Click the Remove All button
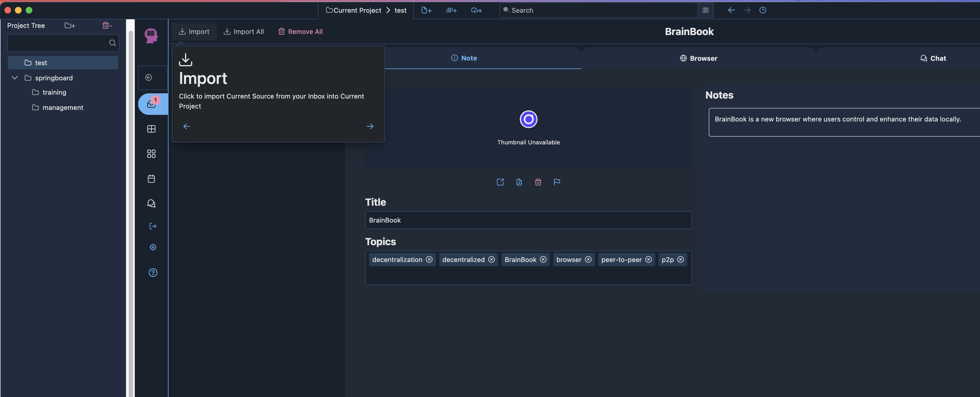Screen dimensions: 980x397 click(300, 31)
